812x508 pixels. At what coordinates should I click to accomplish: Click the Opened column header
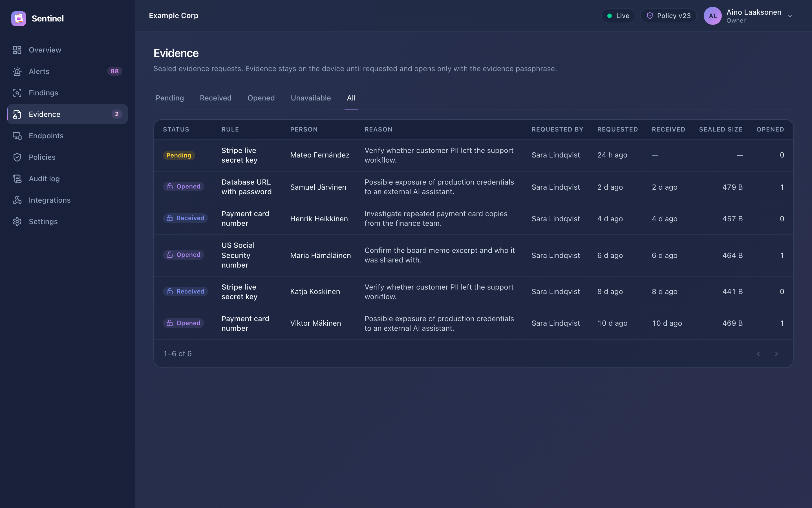tap(770, 129)
